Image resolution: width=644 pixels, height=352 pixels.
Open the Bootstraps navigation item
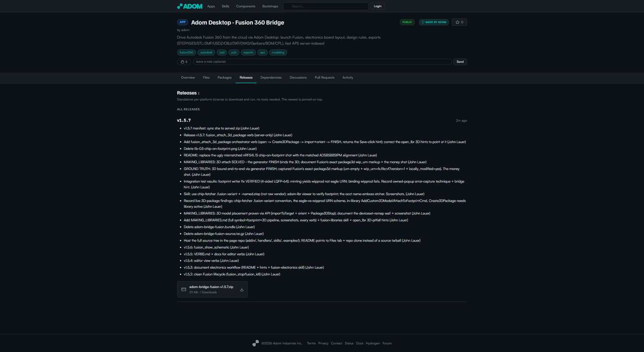[x=270, y=6]
